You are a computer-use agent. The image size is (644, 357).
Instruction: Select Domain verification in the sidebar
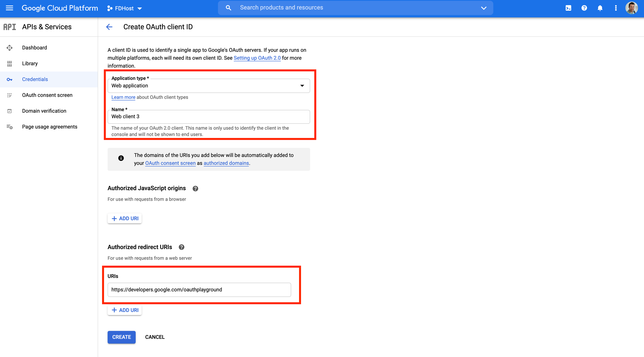click(44, 111)
